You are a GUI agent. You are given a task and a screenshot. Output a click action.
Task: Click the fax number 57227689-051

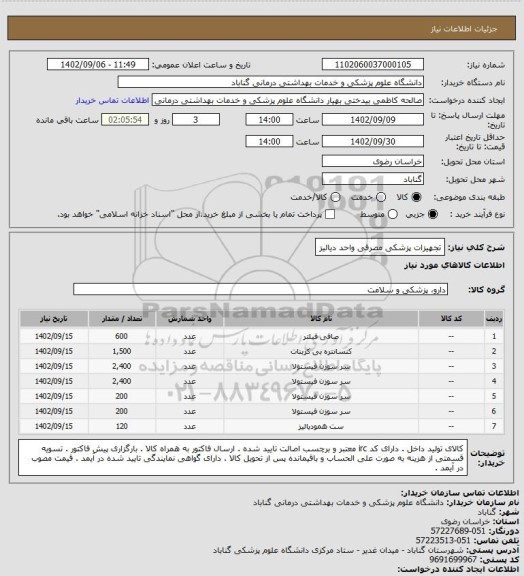pyautogui.click(x=458, y=531)
